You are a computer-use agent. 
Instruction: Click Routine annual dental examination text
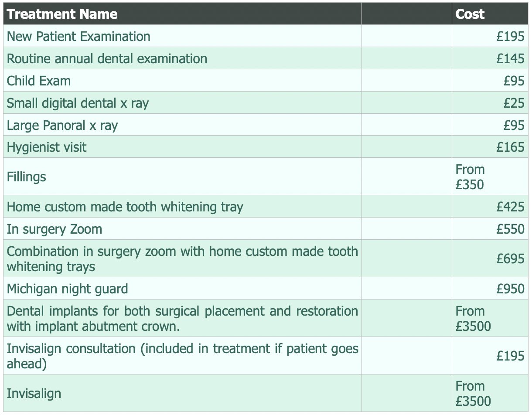pyautogui.click(x=107, y=59)
